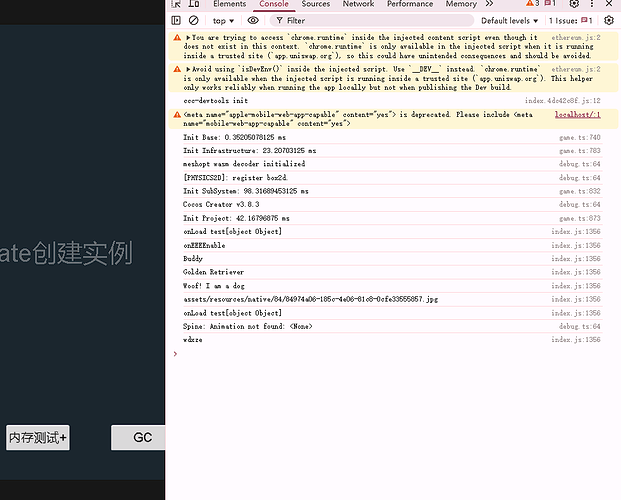Open index.js:1356 link beside Golden Retriever
621x500 pixels.
tap(576, 272)
